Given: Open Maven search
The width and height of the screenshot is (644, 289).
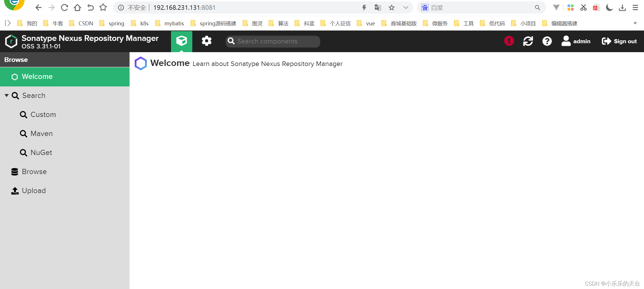Looking at the screenshot, I should click(x=36, y=134).
